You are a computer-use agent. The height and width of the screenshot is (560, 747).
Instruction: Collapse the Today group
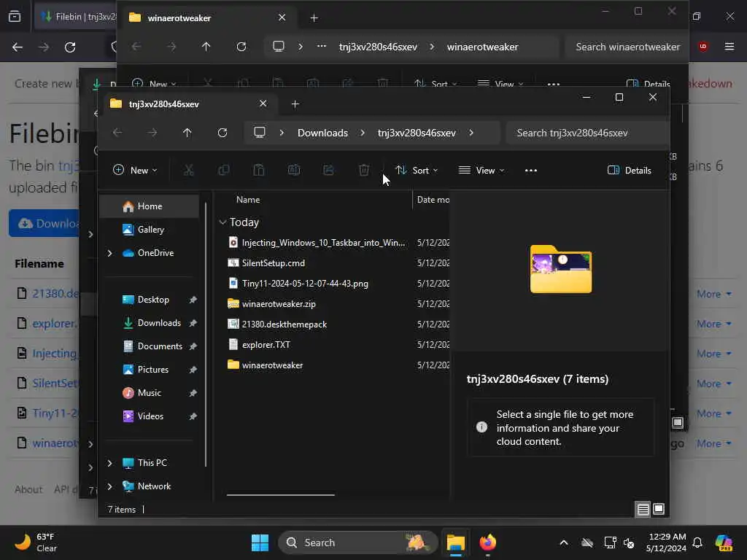(x=222, y=222)
